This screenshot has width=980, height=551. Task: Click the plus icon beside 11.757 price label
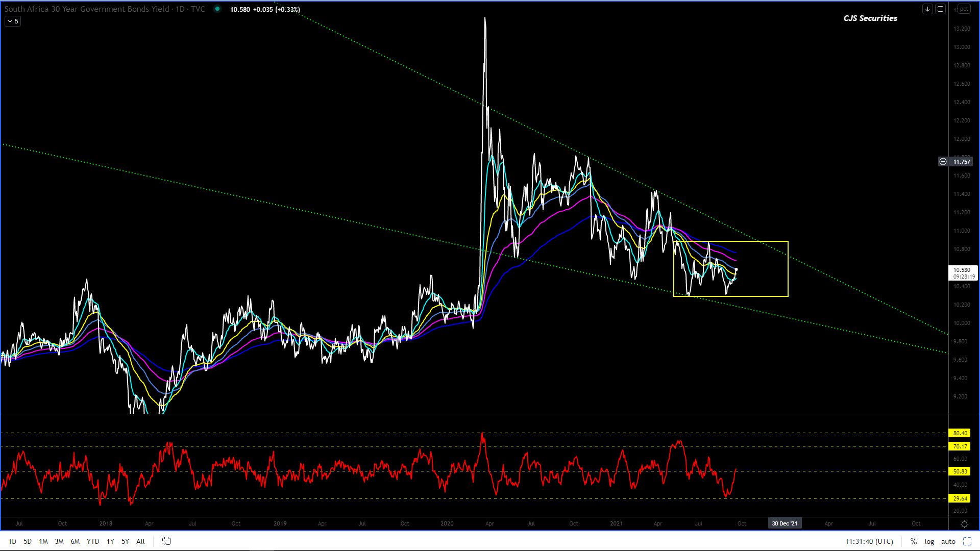click(x=943, y=162)
